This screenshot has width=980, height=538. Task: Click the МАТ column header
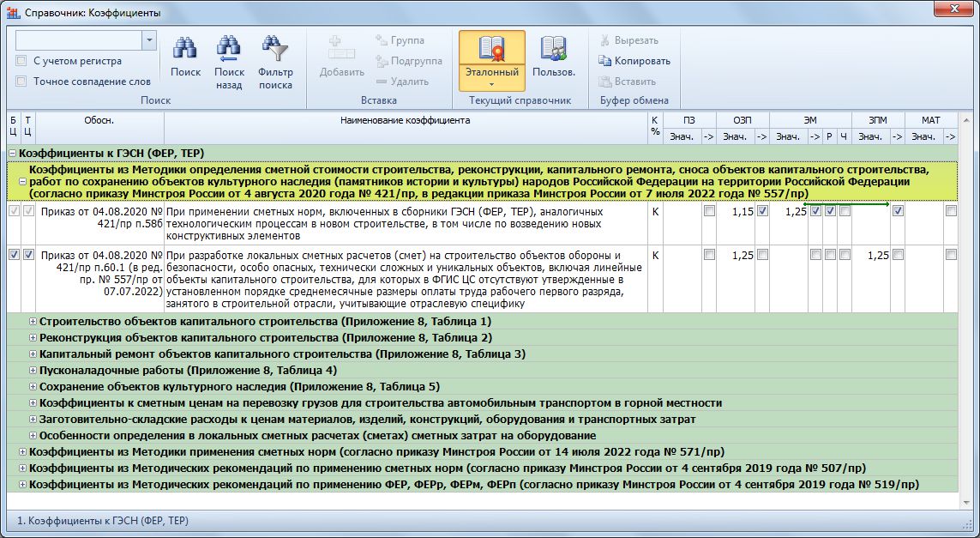click(x=930, y=120)
